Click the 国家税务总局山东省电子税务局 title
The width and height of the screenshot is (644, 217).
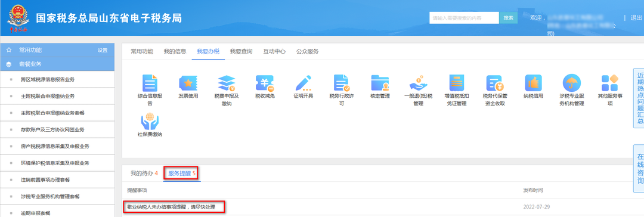(109, 18)
